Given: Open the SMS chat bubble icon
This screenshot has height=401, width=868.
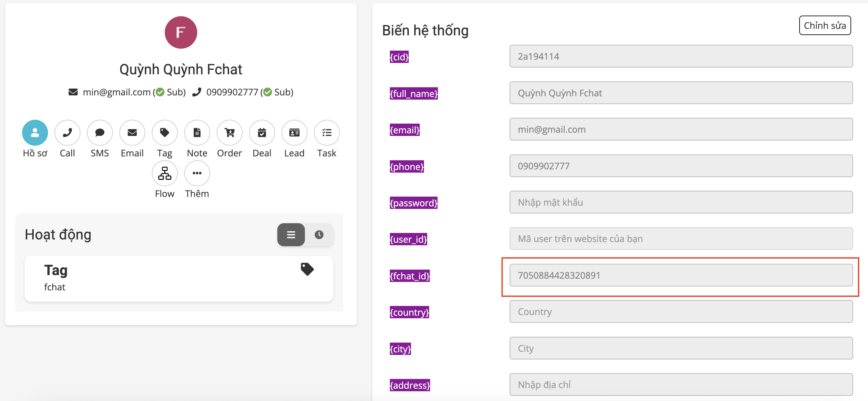Looking at the screenshot, I should click(100, 132).
